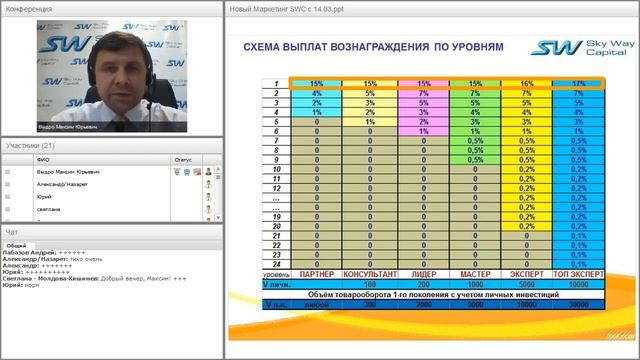Click the КОНСУЛЬТАНТ column label
The image size is (640, 360).
[370, 274]
